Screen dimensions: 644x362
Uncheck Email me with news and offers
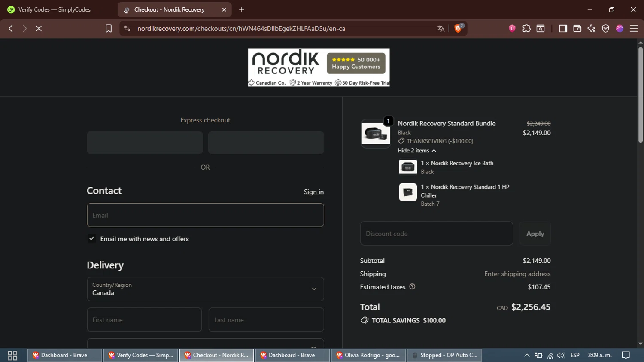click(x=91, y=238)
